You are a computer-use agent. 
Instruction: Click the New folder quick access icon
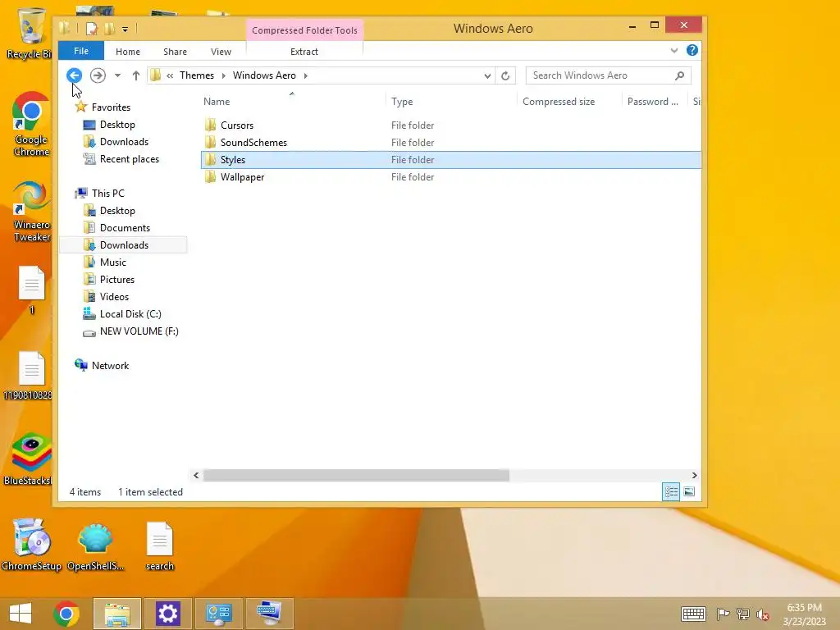click(x=109, y=29)
